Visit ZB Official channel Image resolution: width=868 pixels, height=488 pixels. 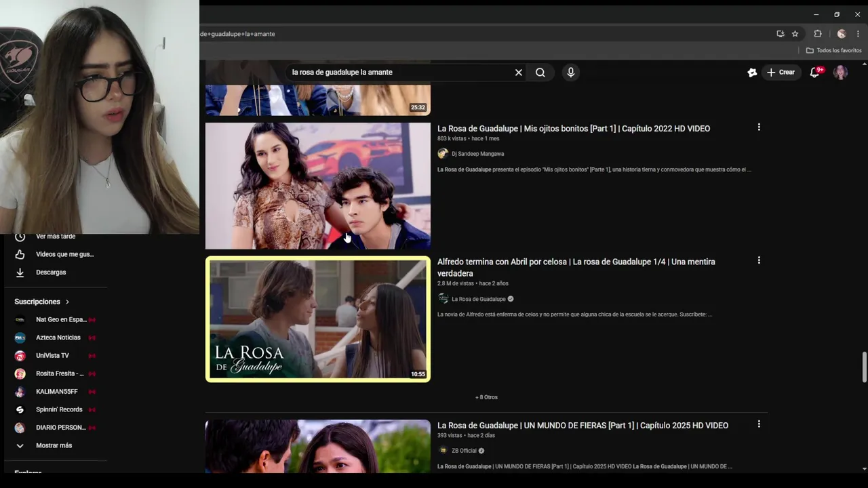pos(464,451)
